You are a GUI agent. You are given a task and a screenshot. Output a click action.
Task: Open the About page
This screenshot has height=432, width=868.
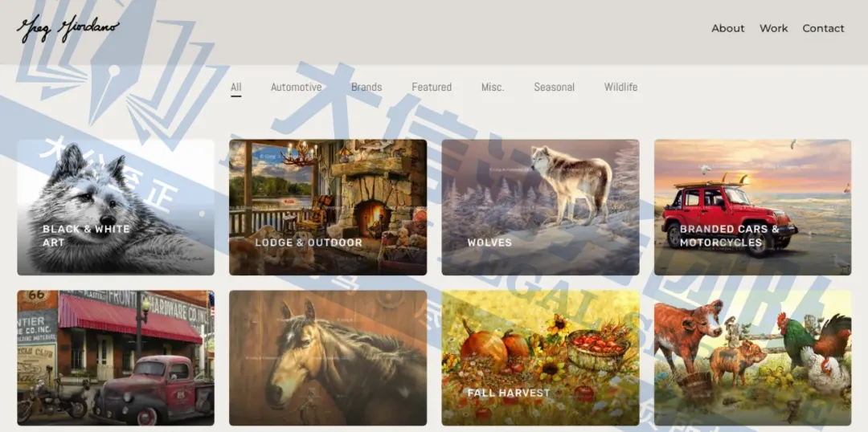tap(728, 28)
